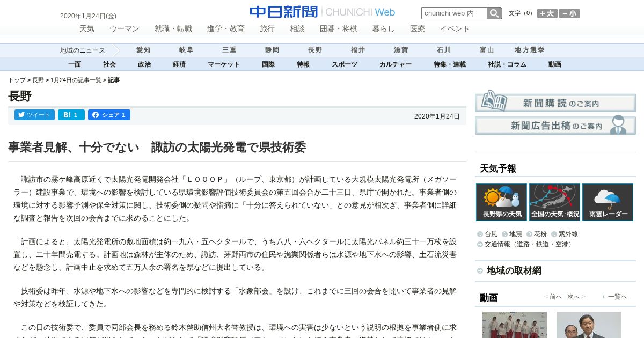Click the Chunichi Shimbun Web logo
Viewport: 644px width, 338px height.
click(322, 12)
